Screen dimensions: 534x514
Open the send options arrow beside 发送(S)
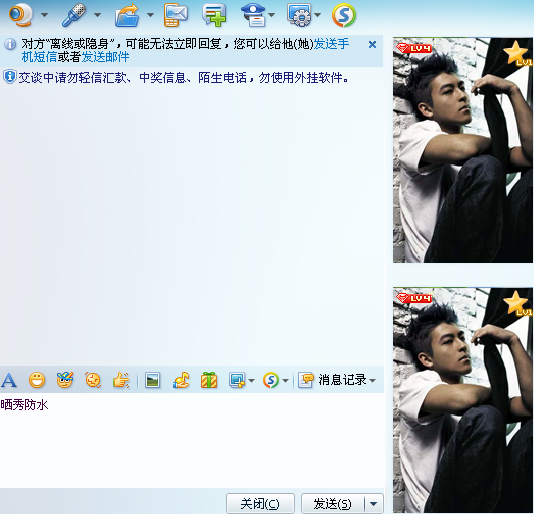point(374,503)
